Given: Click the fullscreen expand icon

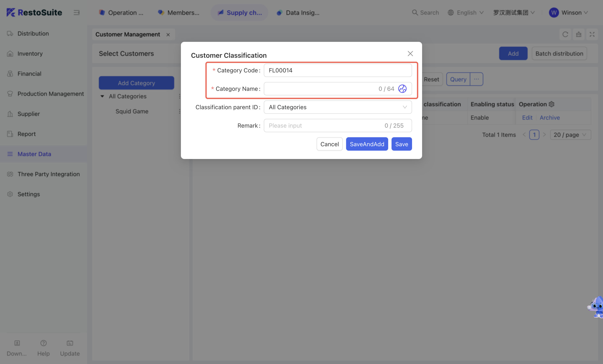Looking at the screenshot, I should tap(592, 35).
